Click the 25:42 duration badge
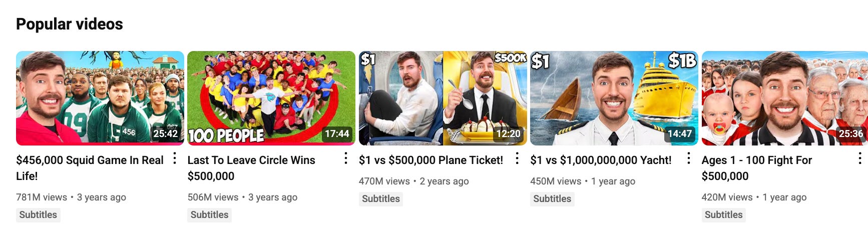868x228 pixels. 165,134
